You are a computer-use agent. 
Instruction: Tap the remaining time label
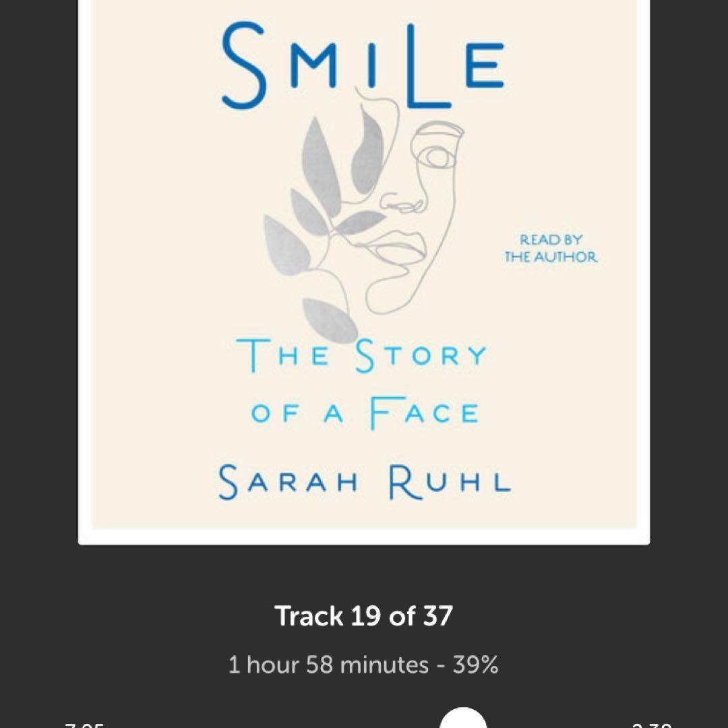coord(652,725)
